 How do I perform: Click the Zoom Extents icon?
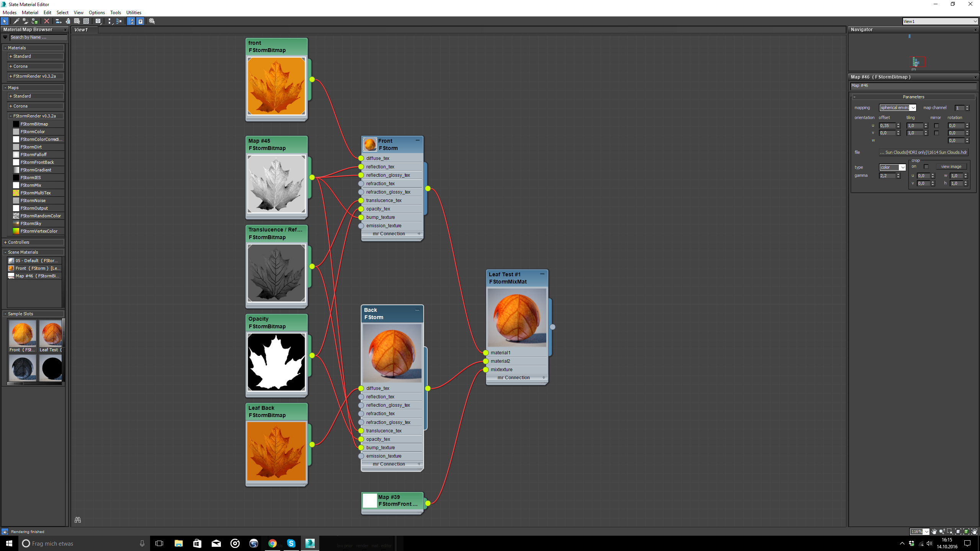[x=958, y=531]
